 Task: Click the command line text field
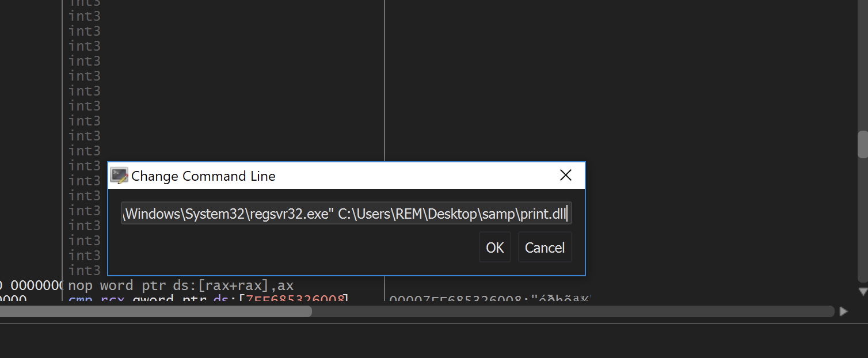click(x=346, y=213)
